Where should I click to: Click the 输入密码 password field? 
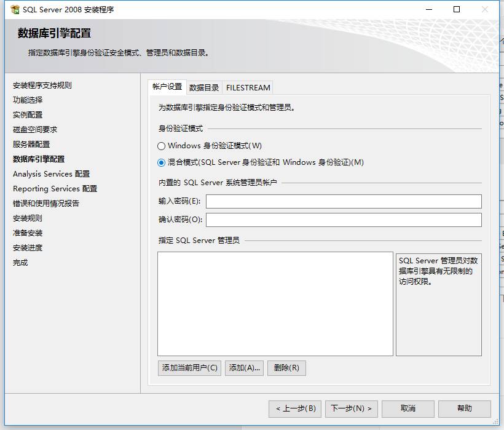344,202
